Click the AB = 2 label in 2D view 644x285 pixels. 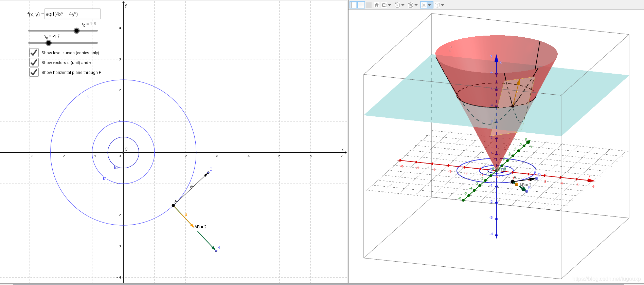pos(200,227)
